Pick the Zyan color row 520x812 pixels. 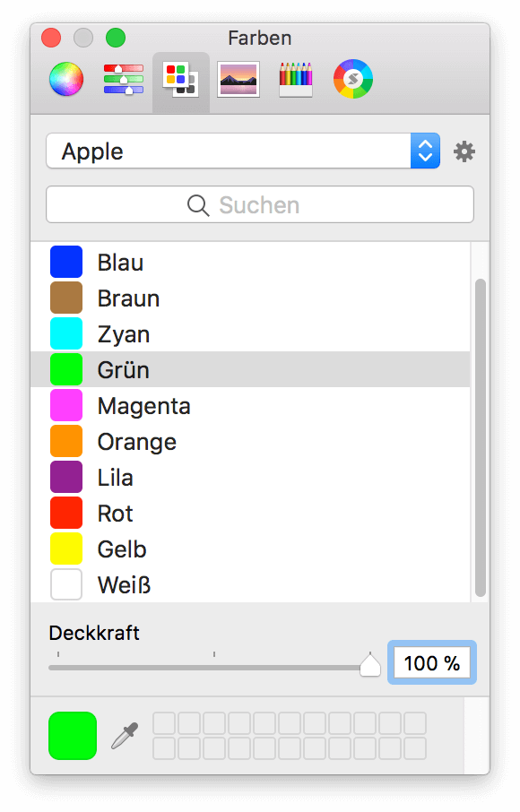(x=250, y=333)
